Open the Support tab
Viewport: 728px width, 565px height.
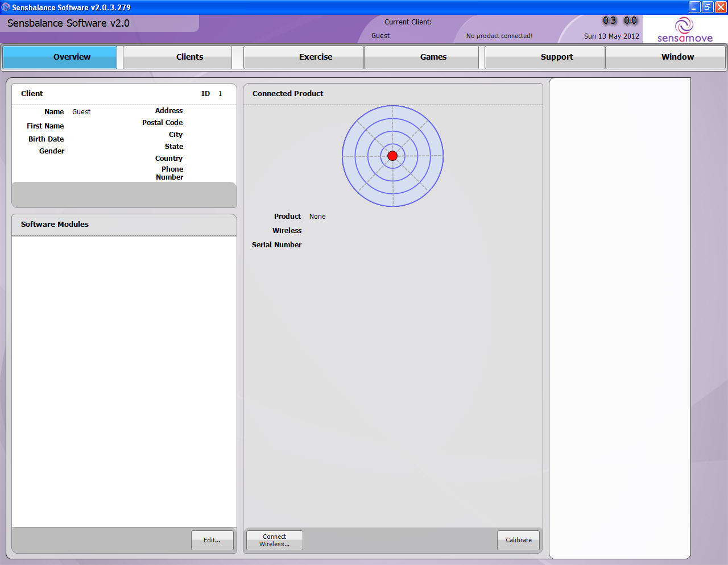coord(545,57)
